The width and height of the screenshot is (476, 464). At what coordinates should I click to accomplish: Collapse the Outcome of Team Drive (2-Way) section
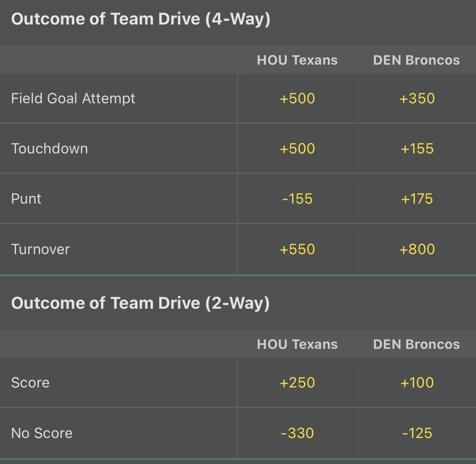tap(140, 303)
